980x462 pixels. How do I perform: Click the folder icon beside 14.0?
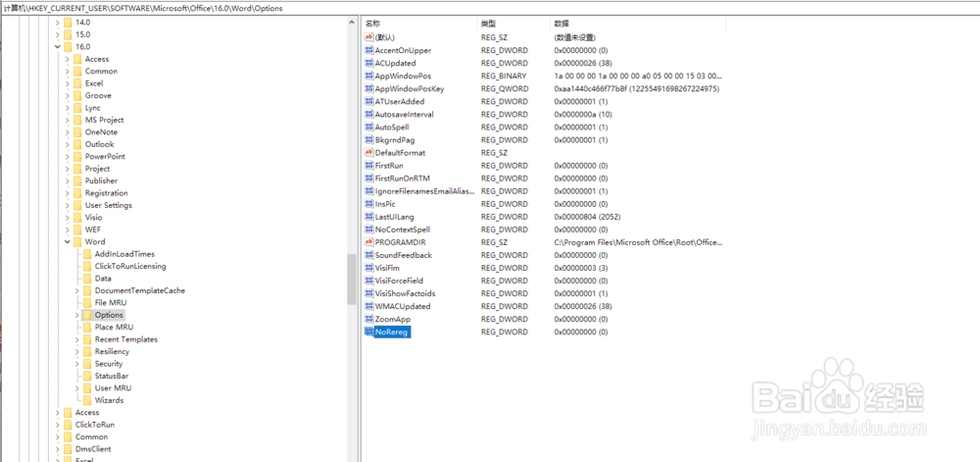click(68, 22)
